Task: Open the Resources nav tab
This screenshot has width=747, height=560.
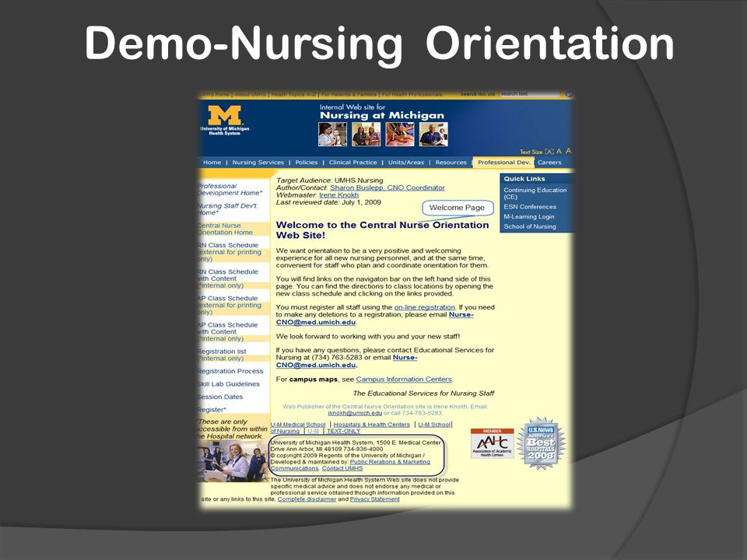Action: coord(451,163)
